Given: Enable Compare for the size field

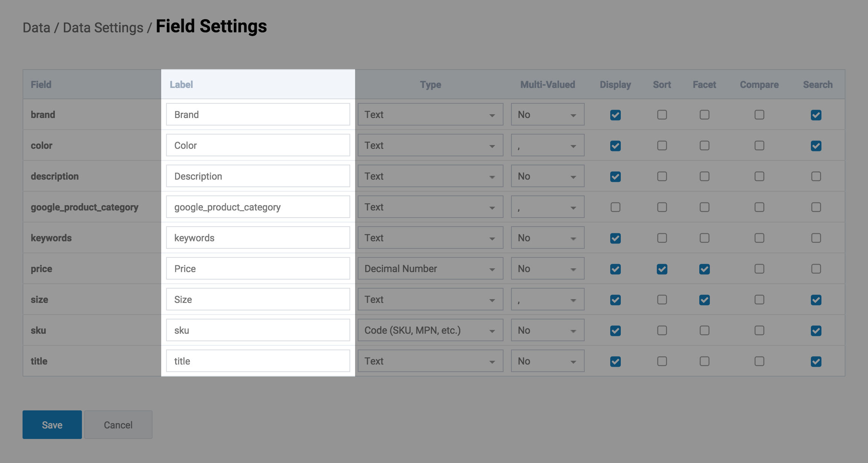Looking at the screenshot, I should tap(759, 300).
